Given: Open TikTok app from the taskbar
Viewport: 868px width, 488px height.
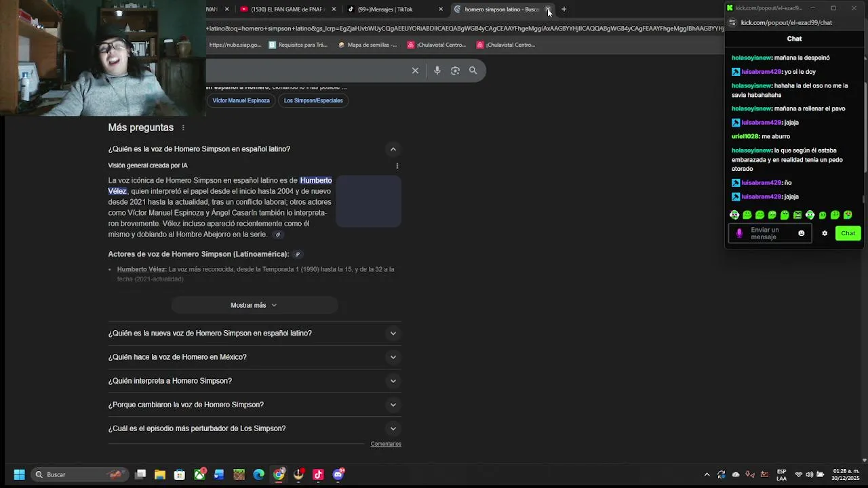Looking at the screenshot, I should [318, 474].
